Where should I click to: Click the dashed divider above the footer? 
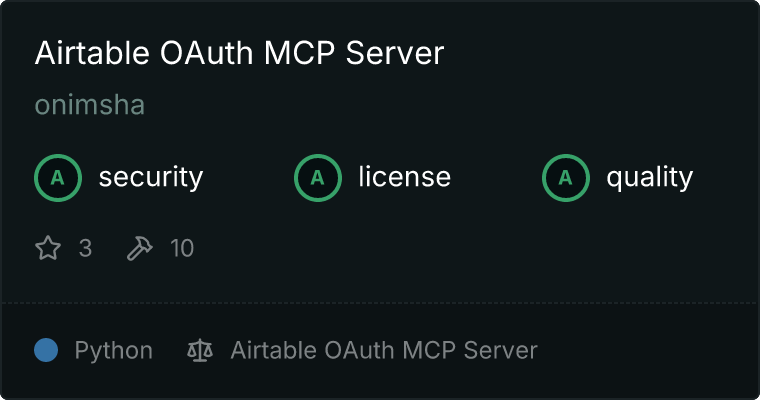[380, 303]
